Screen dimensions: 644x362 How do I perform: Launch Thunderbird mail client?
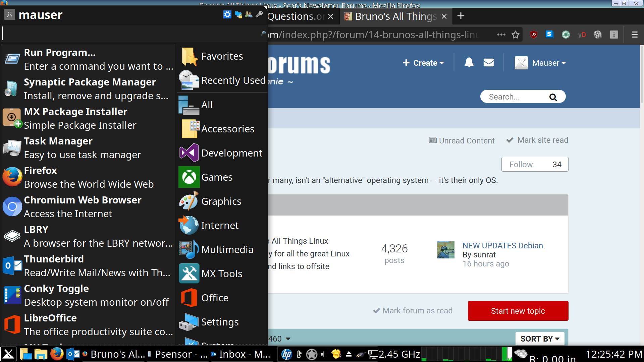89,266
